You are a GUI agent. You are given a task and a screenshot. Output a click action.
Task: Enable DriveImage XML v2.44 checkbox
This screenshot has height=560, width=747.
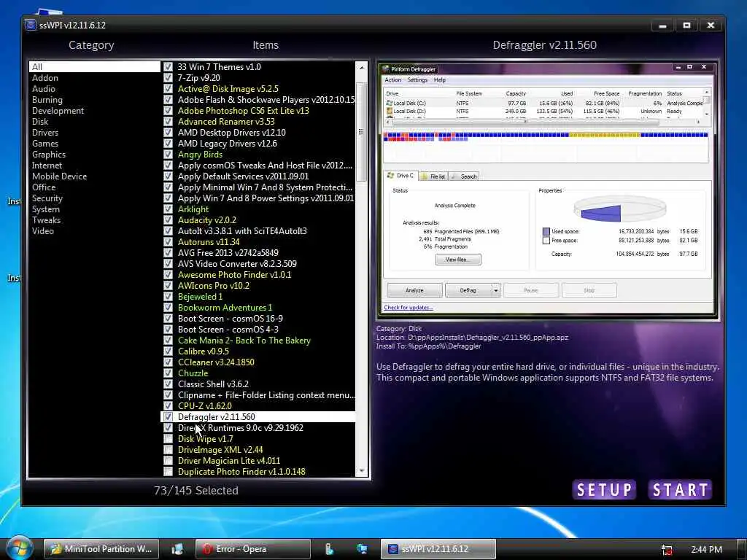[169, 450]
